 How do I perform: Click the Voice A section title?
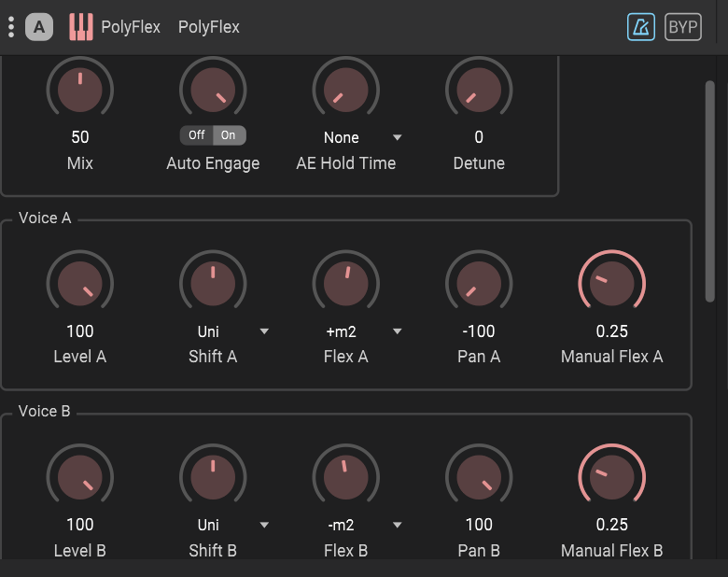click(x=45, y=218)
